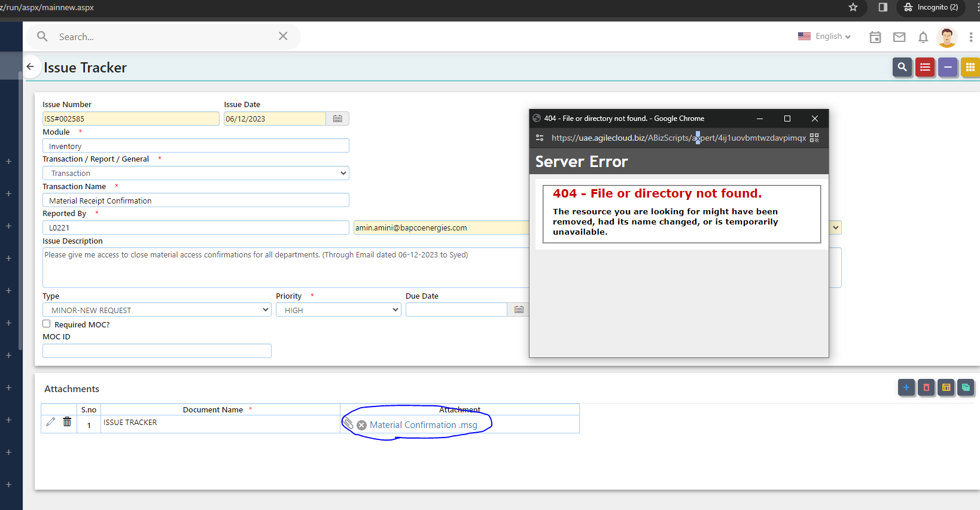980x510 pixels.
Task: Open the mail envelope icon
Action: (899, 37)
